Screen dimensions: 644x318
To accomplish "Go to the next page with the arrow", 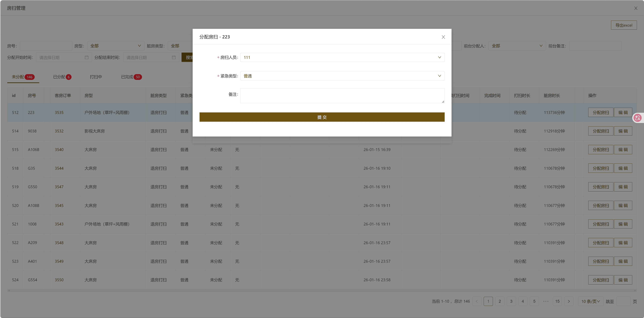I will click(569, 301).
